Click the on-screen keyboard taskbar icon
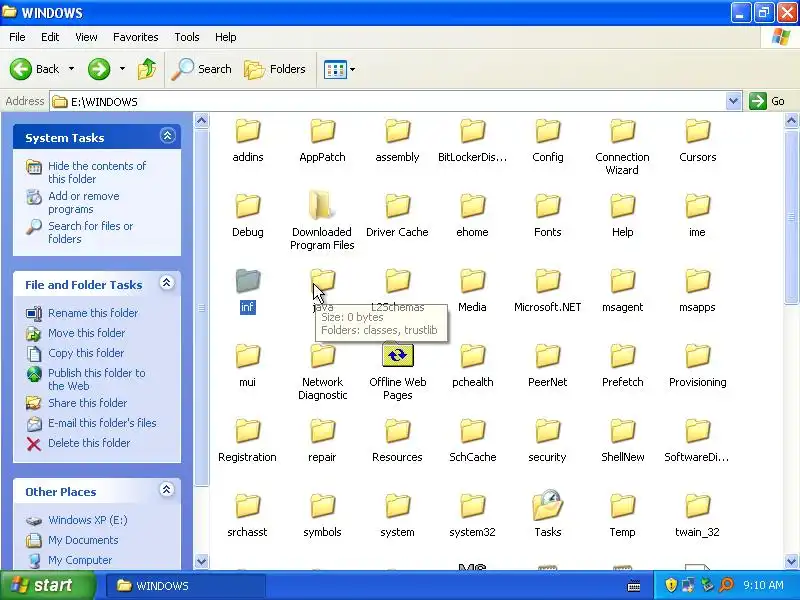The image size is (800, 600). click(634, 586)
